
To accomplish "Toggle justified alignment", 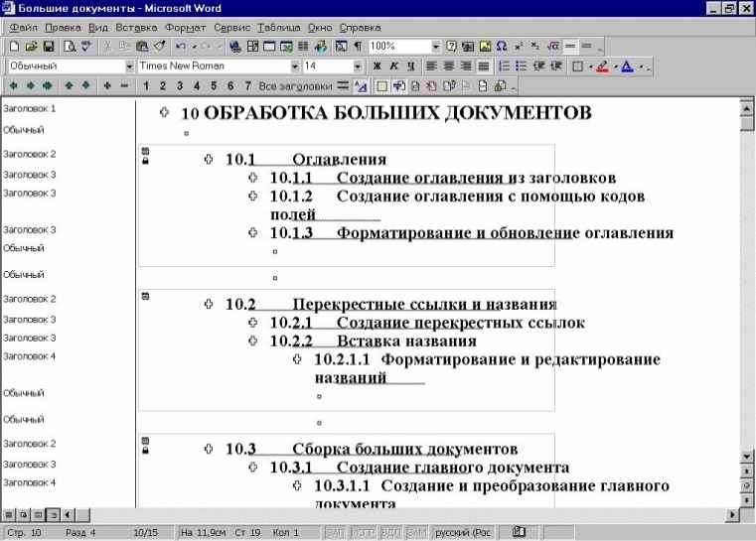I will pos(483,66).
